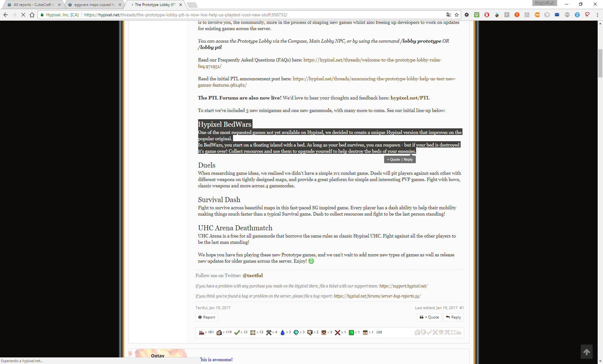Open the green shield extension
The width and height of the screenshot is (603, 364).
(477, 15)
